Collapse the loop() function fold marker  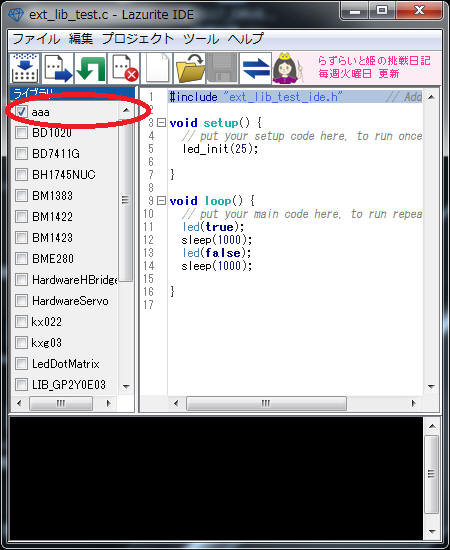coord(161,201)
